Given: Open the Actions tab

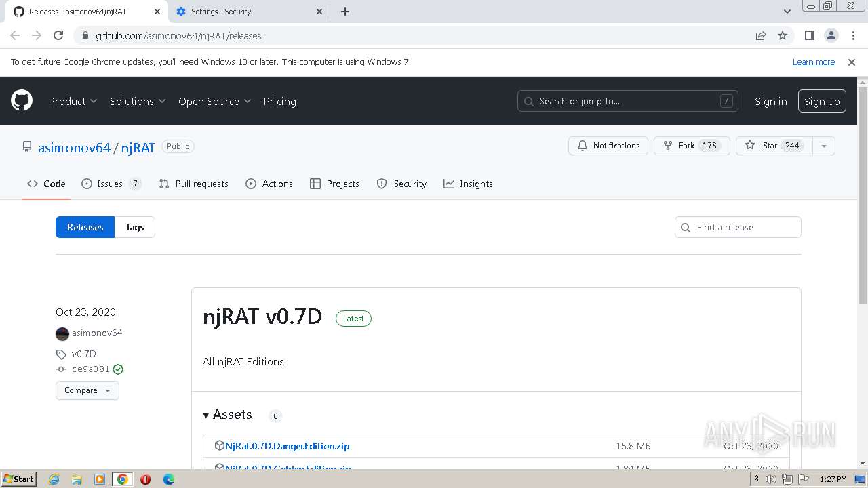Looking at the screenshot, I should tap(269, 184).
